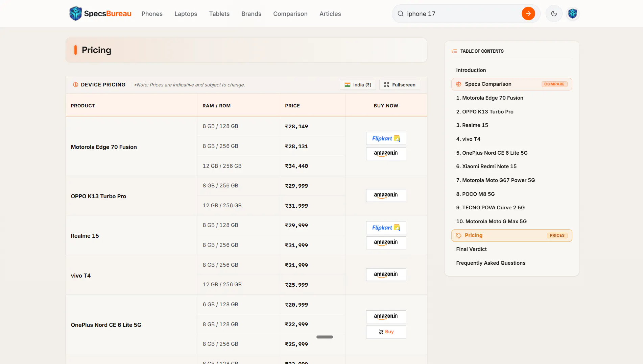Click the price tag icon beside Pricing
643x364 pixels.
coord(458,235)
